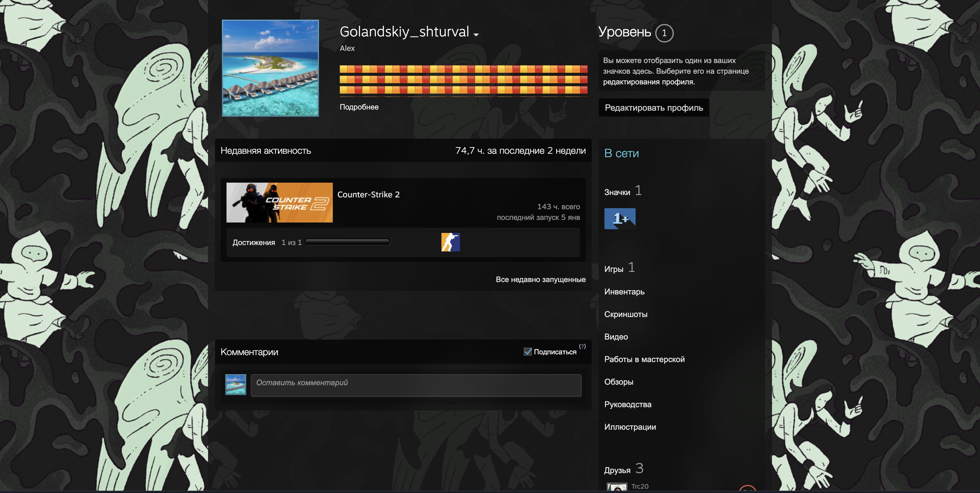
Task: Open the Counter-Strike 2 game banner
Action: (279, 202)
